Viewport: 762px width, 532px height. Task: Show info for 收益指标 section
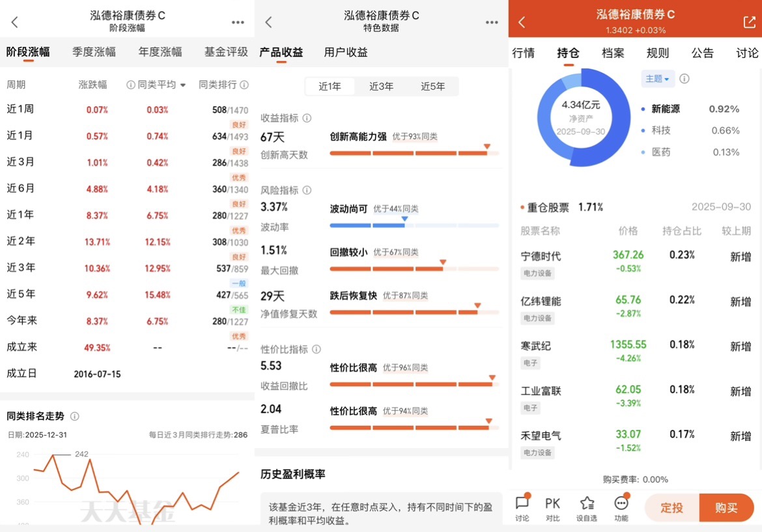pos(307,118)
